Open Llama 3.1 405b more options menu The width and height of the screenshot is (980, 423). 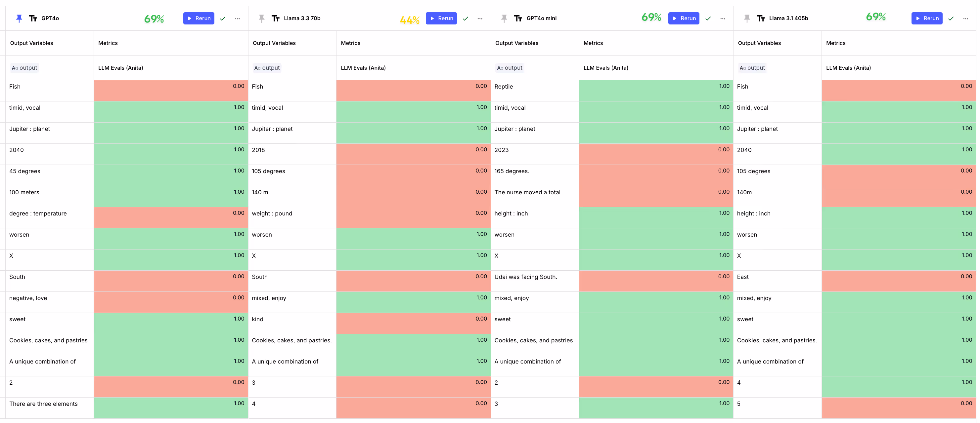(965, 18)
